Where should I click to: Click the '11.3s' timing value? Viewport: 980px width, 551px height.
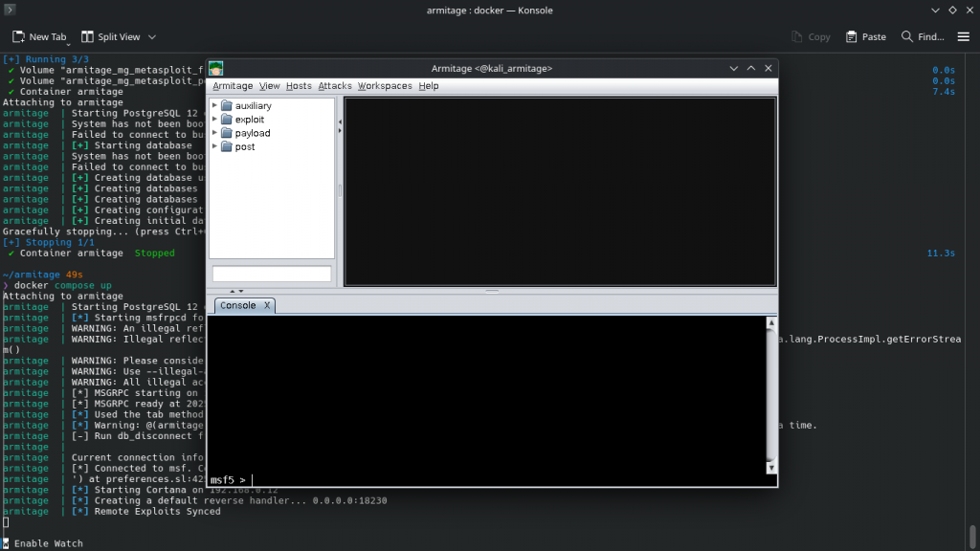coord(942,253)
